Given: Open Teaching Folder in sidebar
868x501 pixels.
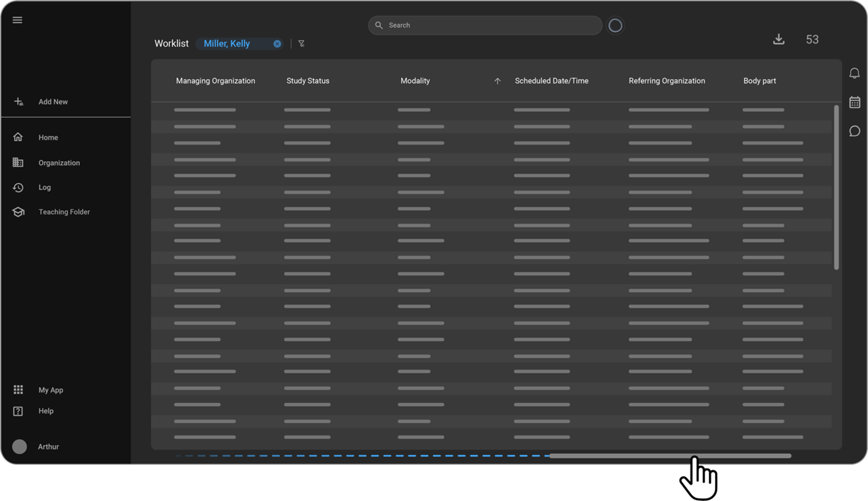Looking at the screenshot, I should click(x=64, y=211).
